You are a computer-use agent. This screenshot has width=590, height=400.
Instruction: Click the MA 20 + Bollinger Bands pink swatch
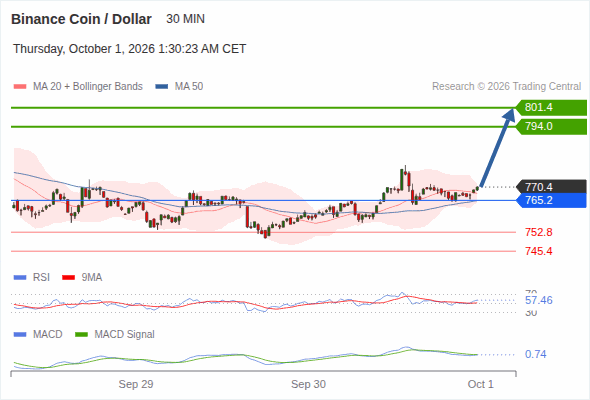pos(20,87)
